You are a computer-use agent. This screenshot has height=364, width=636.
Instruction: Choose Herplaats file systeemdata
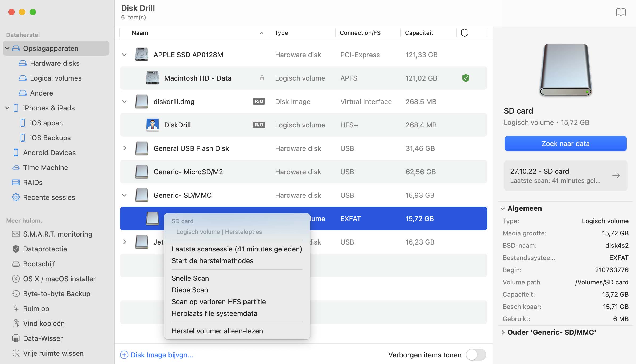214,313
